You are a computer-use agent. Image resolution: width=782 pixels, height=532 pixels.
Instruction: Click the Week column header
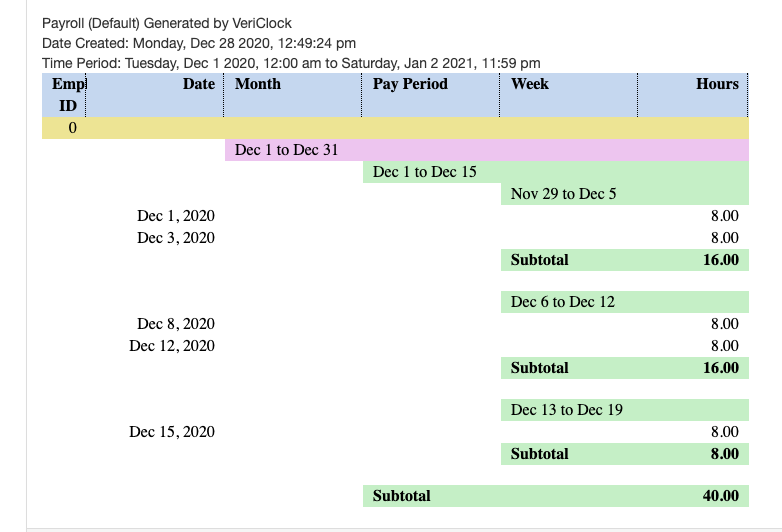(529, 84)
